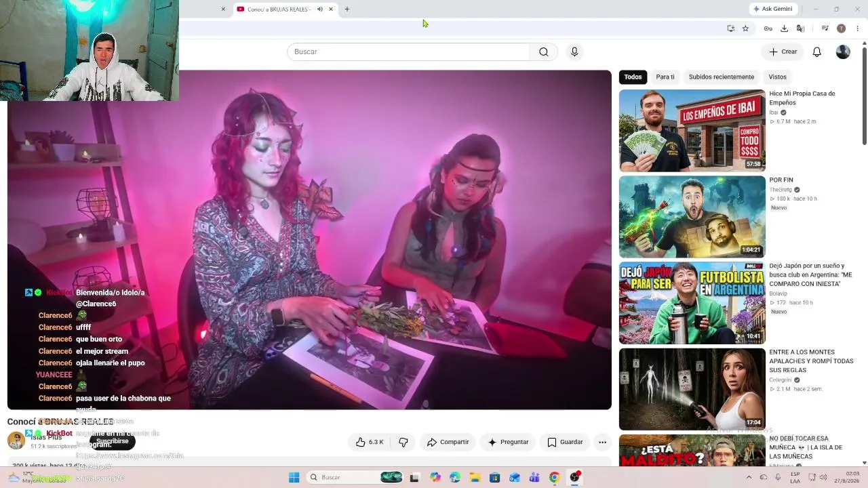The width and height of the screenshot is (868, 488).
Task: Open the "TheGrefg" channel name link
Action: pos(781,190)
